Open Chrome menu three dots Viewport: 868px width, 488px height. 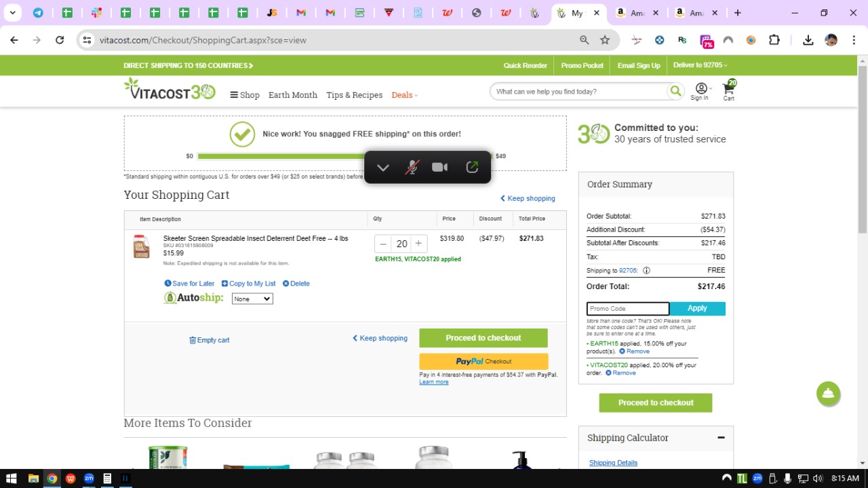click(x=853, y=40)
